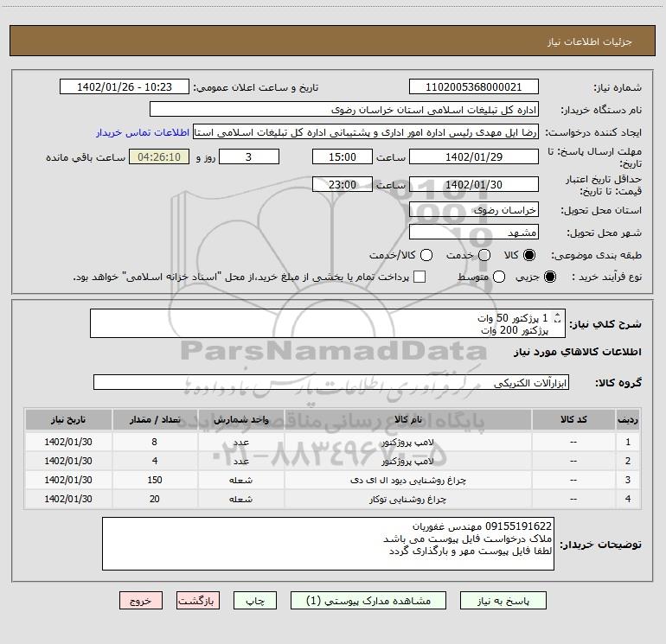Click the تعداد / مقدار column header
This screenshot has width=666, height=644.
[x=155, y=419]
